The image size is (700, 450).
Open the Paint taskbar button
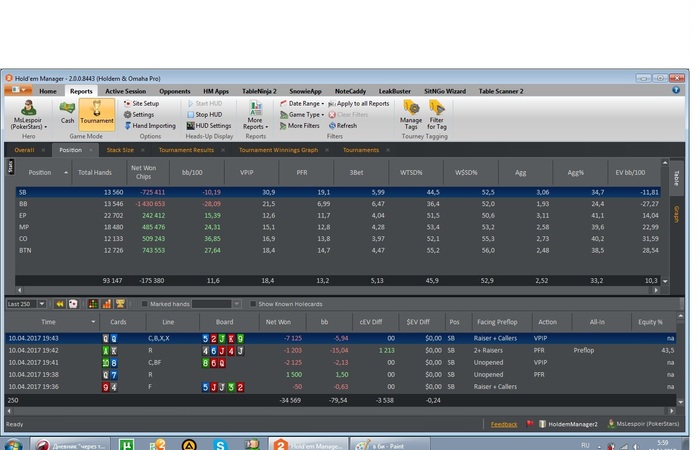pos(390,445)
